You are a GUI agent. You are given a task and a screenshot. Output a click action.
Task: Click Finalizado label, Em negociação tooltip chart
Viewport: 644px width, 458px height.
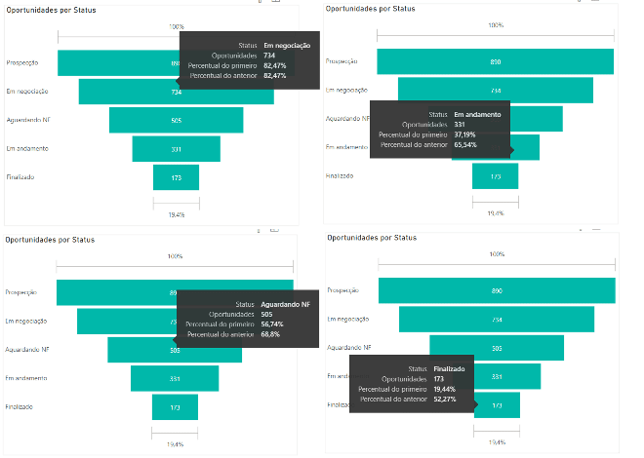pos(20,177)
